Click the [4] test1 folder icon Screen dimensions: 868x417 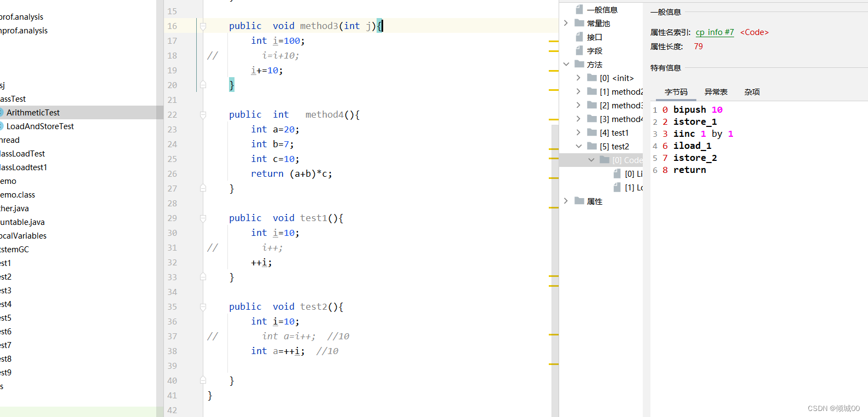pos(592,132)
